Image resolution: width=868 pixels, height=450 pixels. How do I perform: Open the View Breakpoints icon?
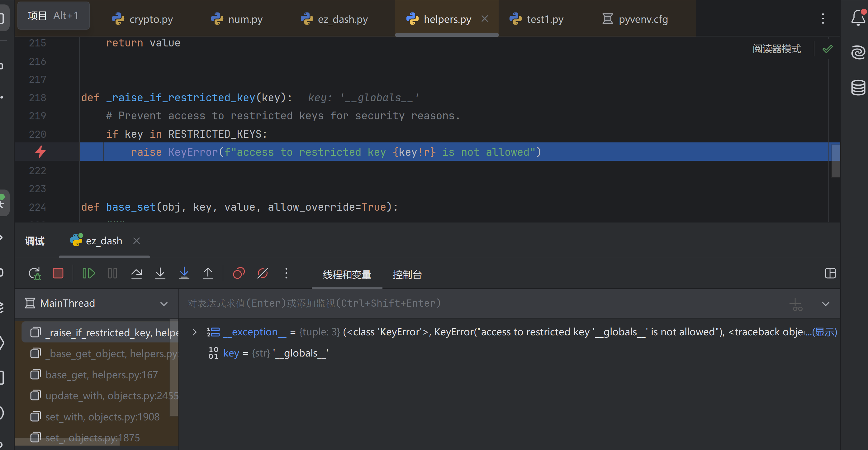point(239,273)
